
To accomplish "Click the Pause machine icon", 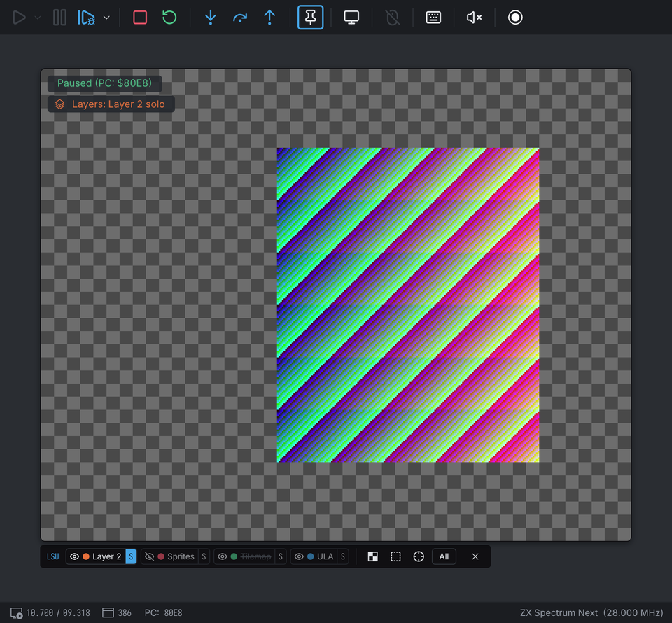I will pyautogui.click(x=59, y=17).
